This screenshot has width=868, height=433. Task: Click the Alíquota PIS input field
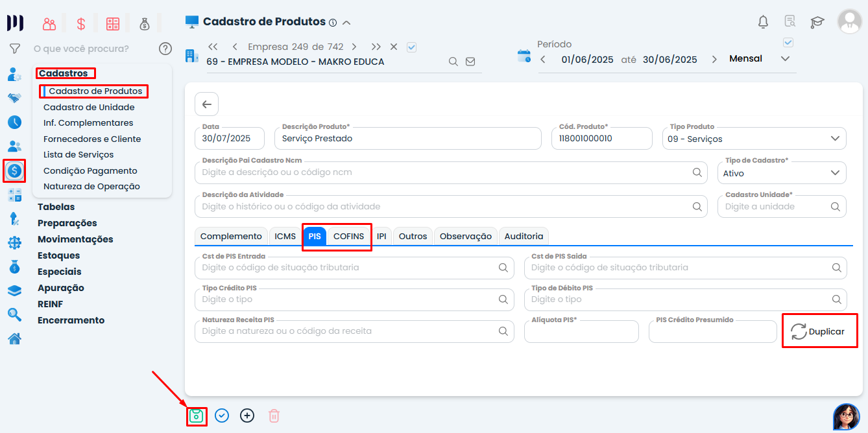582,331
